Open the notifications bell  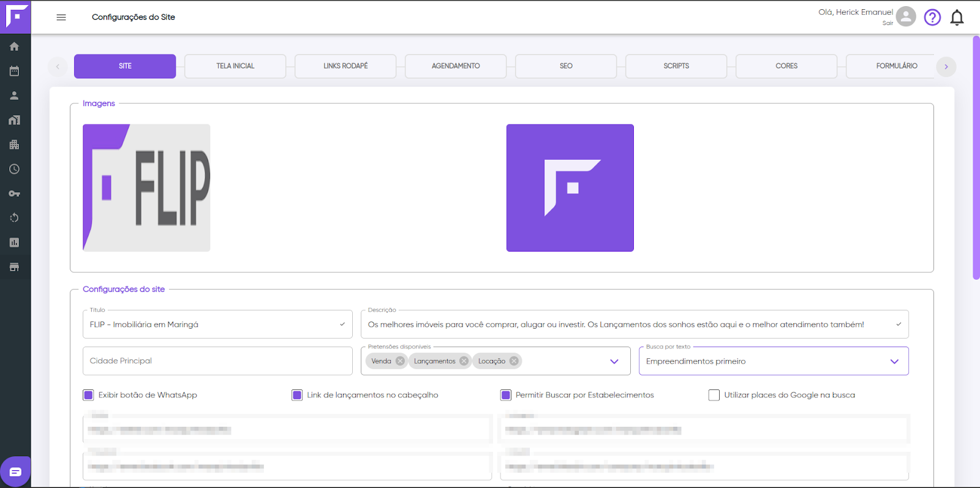[x=957, y=17]
